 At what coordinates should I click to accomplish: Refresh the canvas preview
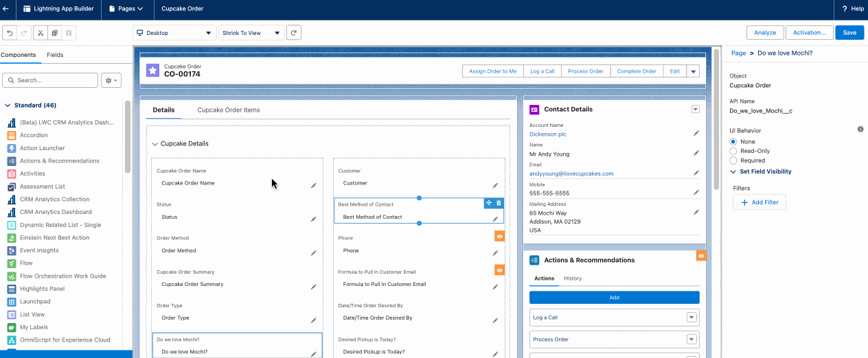294,33
